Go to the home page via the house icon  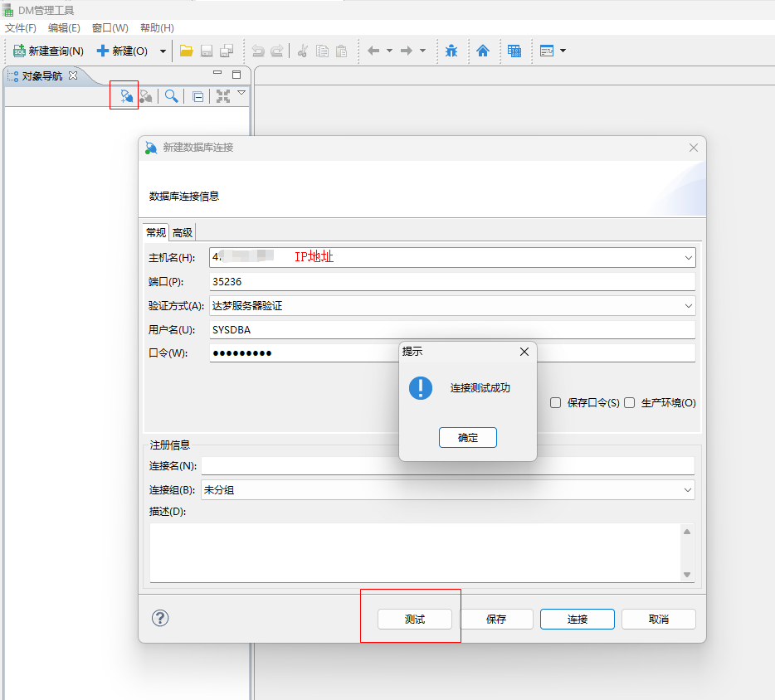click(483, 51)
